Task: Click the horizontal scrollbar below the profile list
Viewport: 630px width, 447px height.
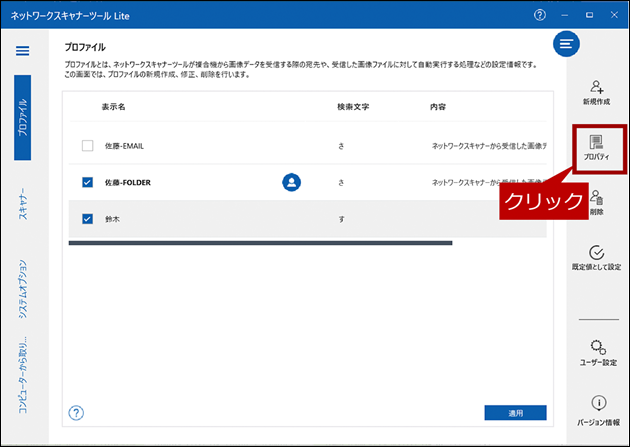Action: (260, 242)
